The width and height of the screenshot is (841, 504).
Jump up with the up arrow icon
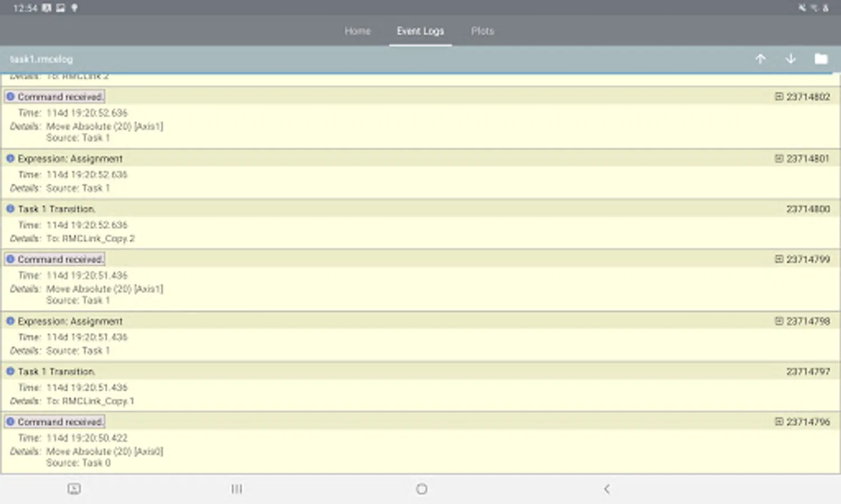[760, 59]
